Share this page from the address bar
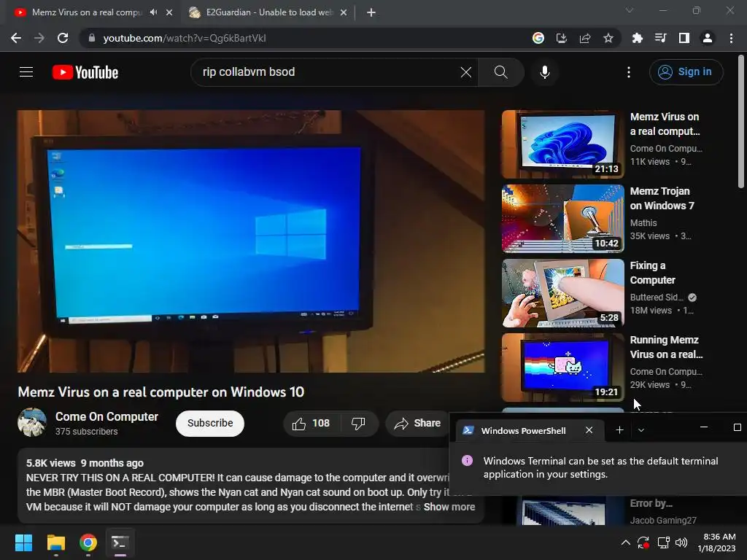Screen dimensions: 747x560 pyautogui.click(x=585, y=38)
